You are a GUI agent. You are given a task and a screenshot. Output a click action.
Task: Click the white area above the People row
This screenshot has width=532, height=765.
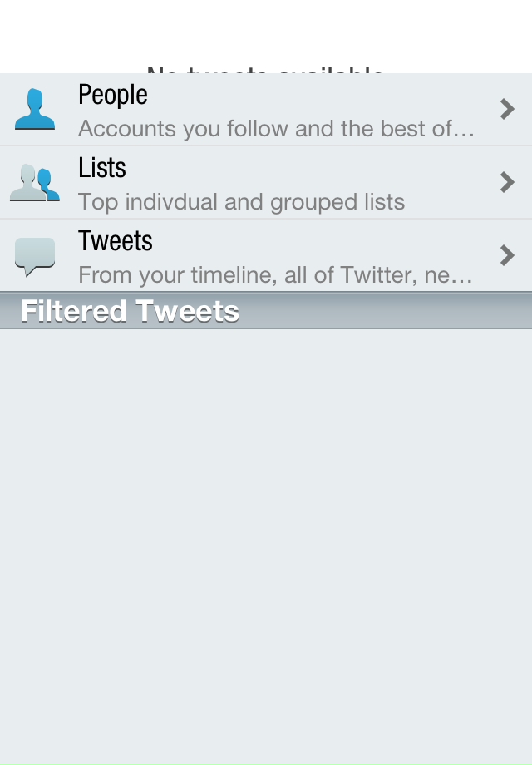click(x=266, y=32)
